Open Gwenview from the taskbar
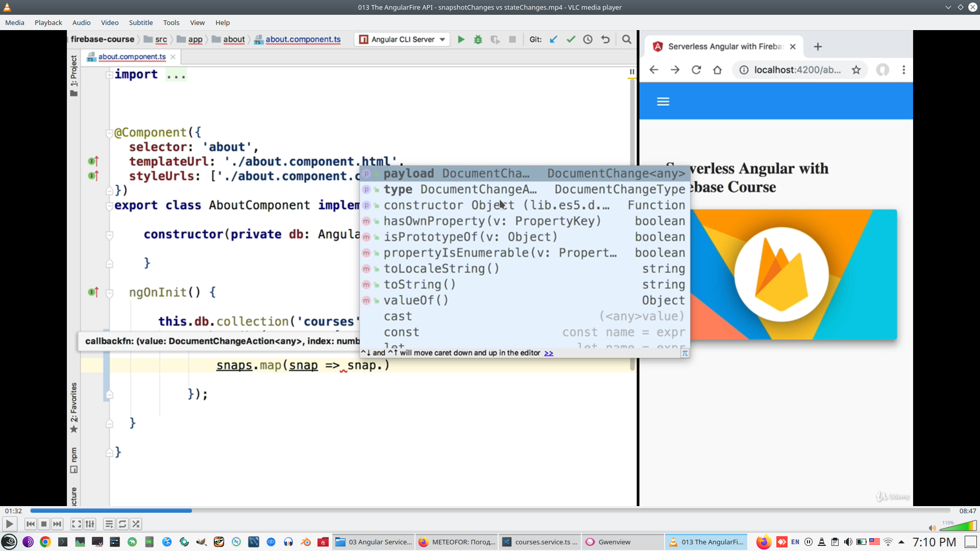Viewport: 980px width, 551px height. pyautogui.click(x=622, y=542)
